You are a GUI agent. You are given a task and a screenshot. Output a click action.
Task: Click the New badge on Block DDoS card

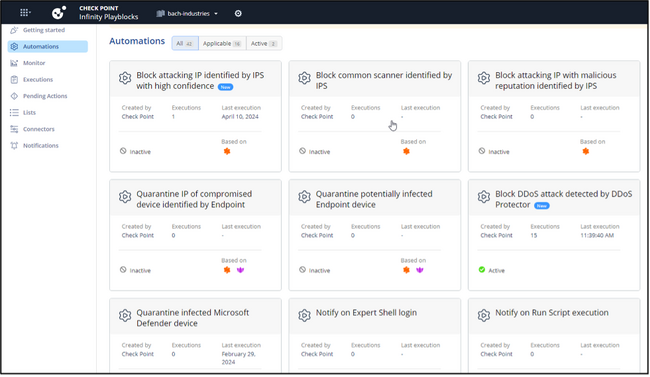(x=542, y=206)
